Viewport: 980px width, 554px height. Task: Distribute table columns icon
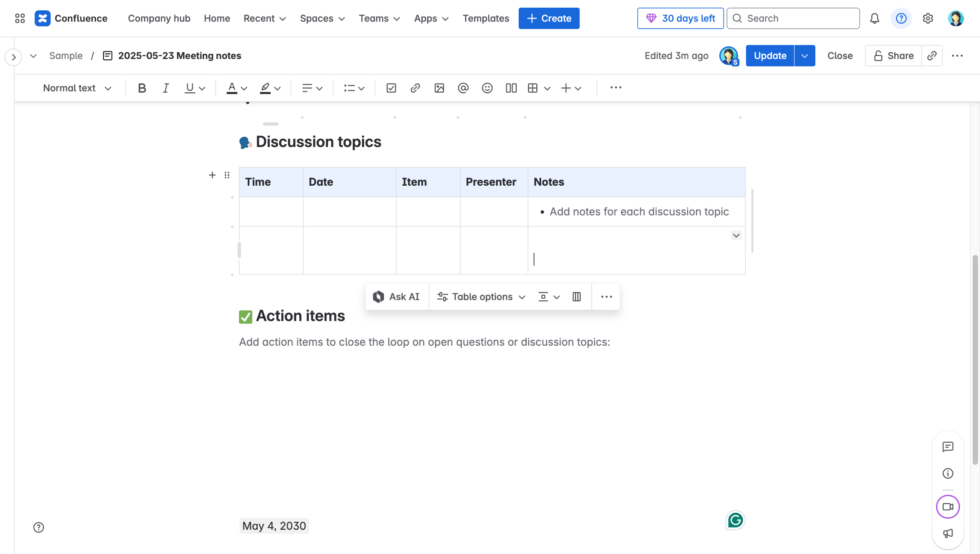[x=577, y=297]
